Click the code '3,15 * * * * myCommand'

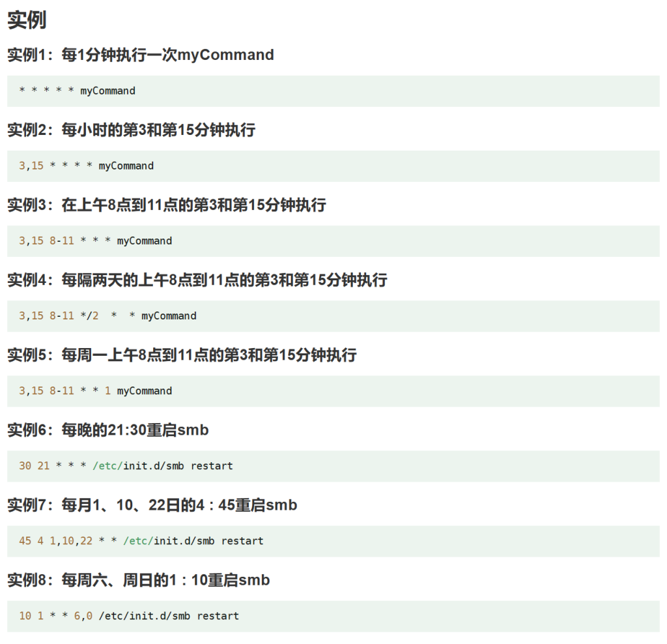pos(86,166)
